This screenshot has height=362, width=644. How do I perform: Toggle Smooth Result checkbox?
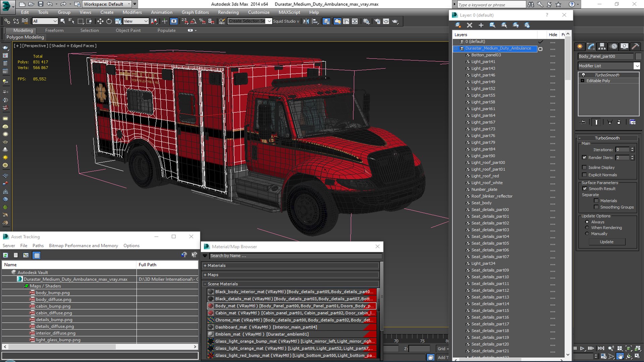[585, 189]
